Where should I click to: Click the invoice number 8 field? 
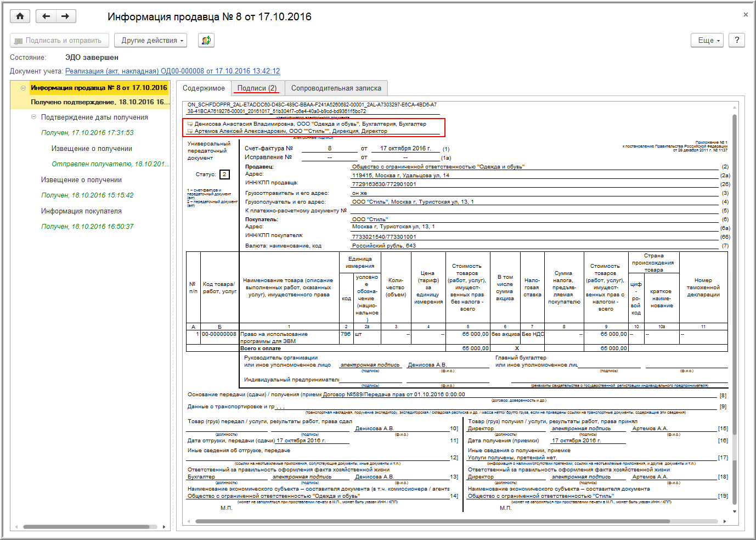coord(330,148)
